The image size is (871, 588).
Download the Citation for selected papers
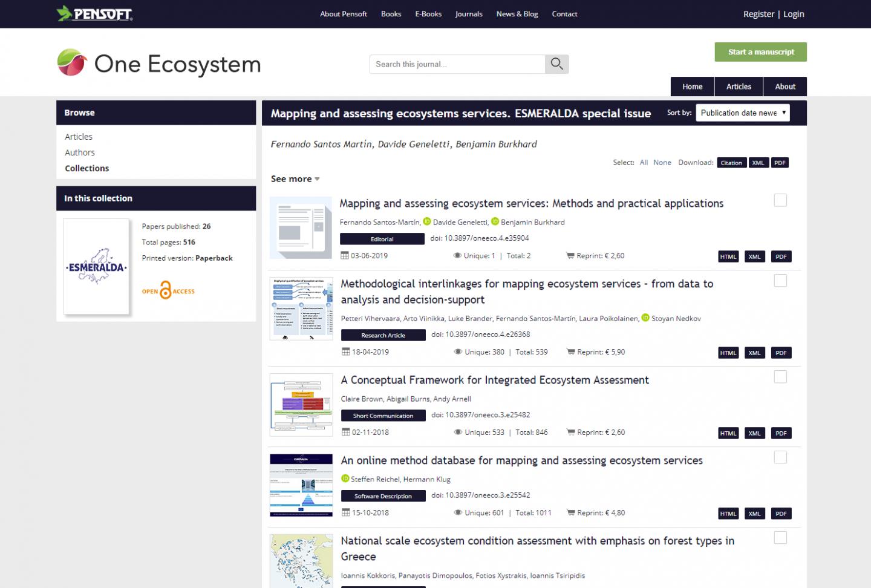click(731, 163)
